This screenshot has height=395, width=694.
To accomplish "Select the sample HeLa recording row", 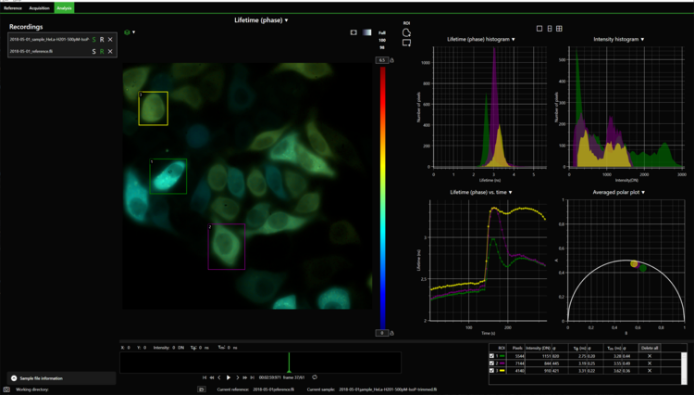I will pyautogui.click(x=62, y=39).
